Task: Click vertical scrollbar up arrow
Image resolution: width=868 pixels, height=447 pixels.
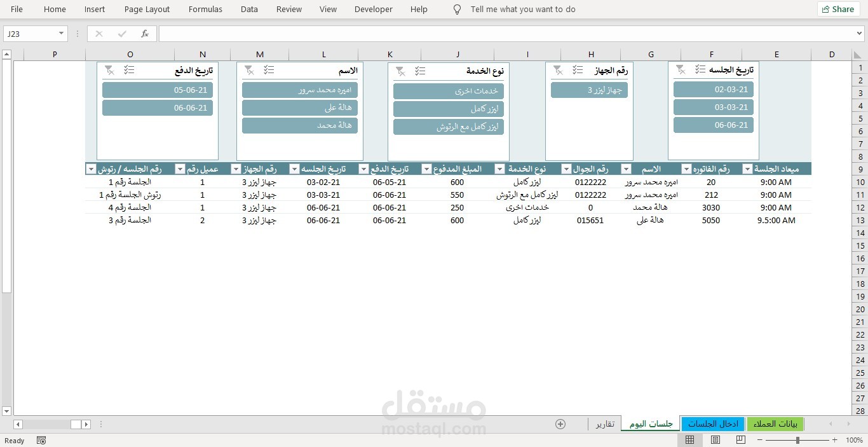Action: (x=6, y=55)
